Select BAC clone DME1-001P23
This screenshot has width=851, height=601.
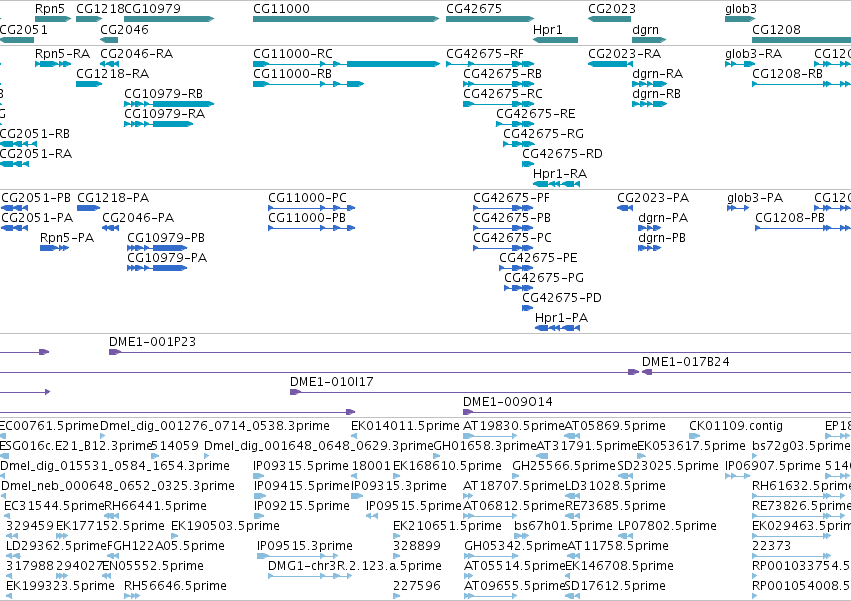[x=480, y=352]
